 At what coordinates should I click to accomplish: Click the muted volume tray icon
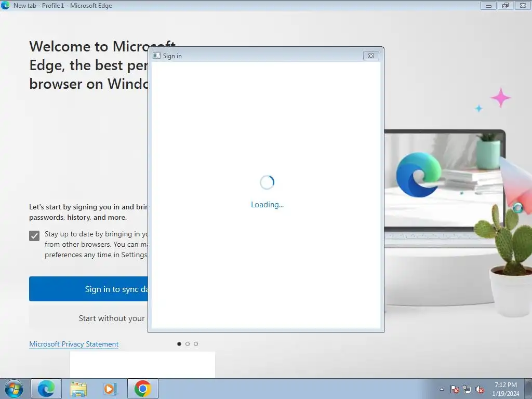coord(480,390)
